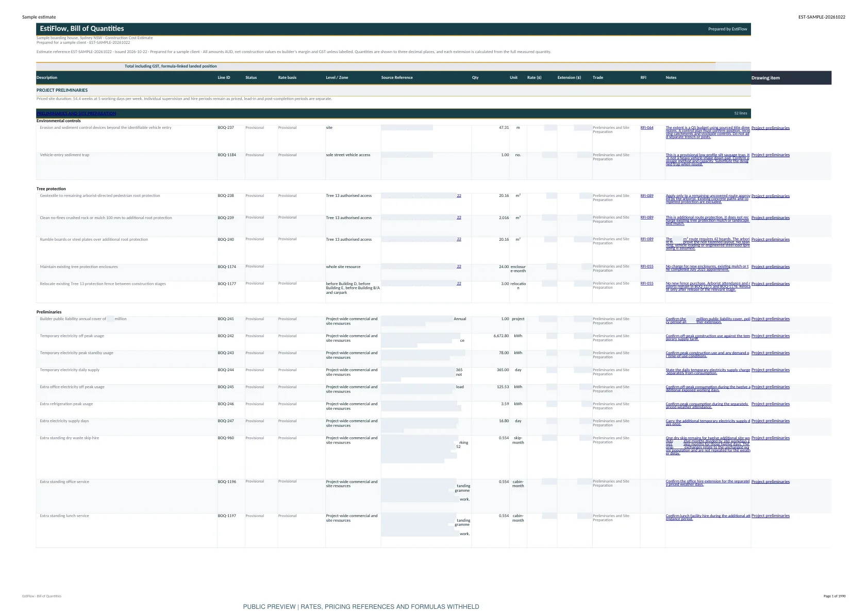This screenshot has width=868, height=614.
Task: Open the note 'State the daily temporary electricity supply charge'
Action: click(x=708, y=371)
